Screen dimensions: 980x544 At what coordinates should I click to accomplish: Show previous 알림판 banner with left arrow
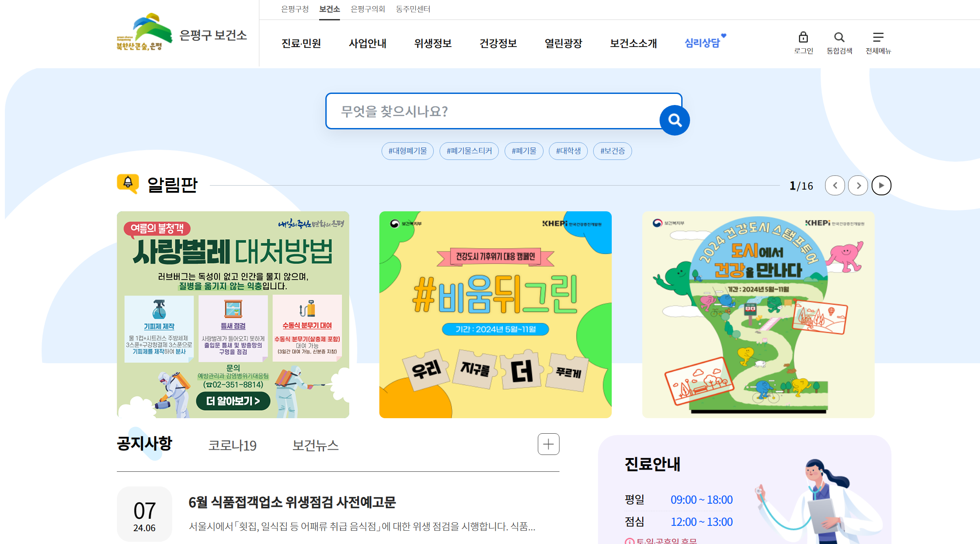(835, 185)
